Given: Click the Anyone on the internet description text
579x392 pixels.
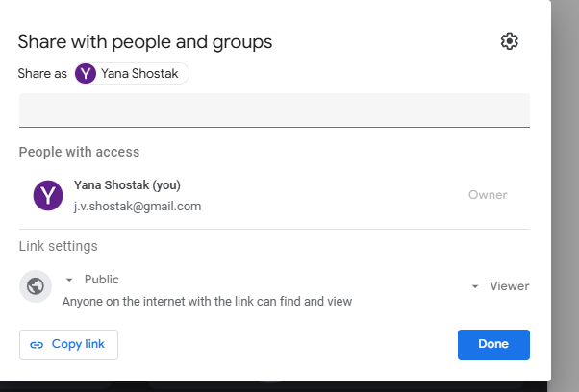Looking at the screenshot, I should [207, 301].
